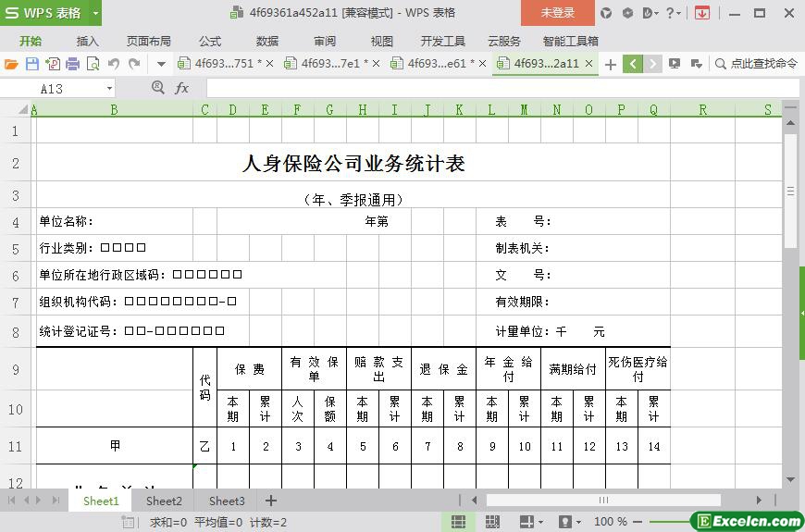Redo the last undone action

click(134, 64)
